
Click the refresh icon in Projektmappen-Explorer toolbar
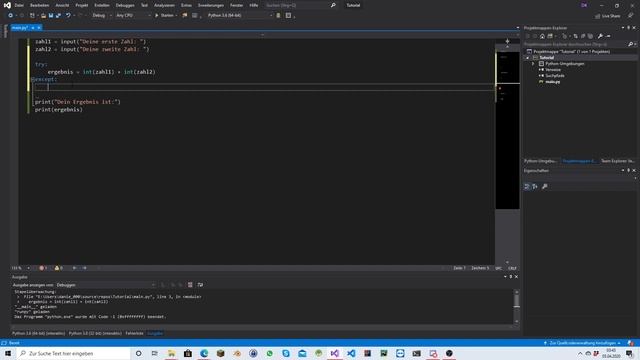pos(576,36)
